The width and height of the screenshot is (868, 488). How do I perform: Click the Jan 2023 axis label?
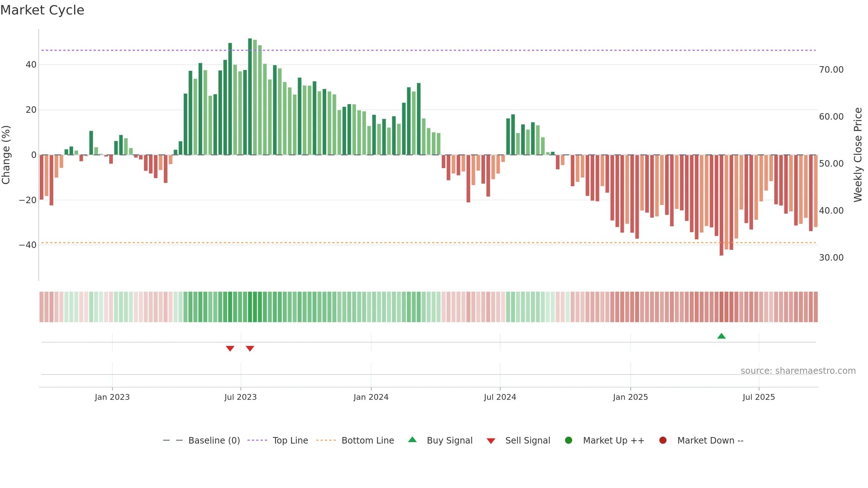pos(112,397)
